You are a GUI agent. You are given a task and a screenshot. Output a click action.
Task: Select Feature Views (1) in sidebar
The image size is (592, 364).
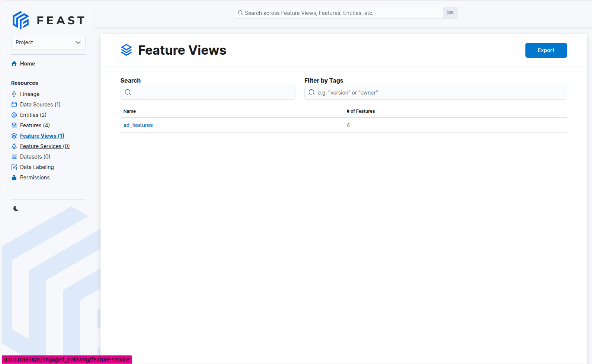tap(42, 136)
